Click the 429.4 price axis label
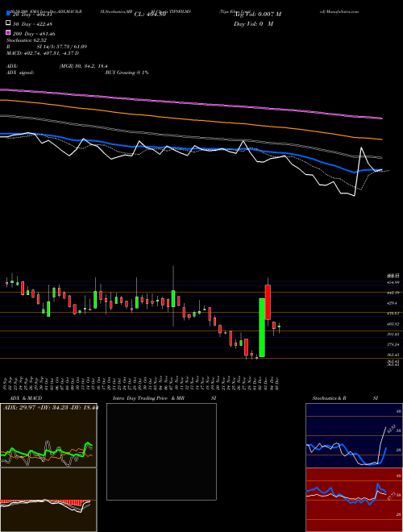The height and width of the screenshot is (532, 403). tap(393, 303)
